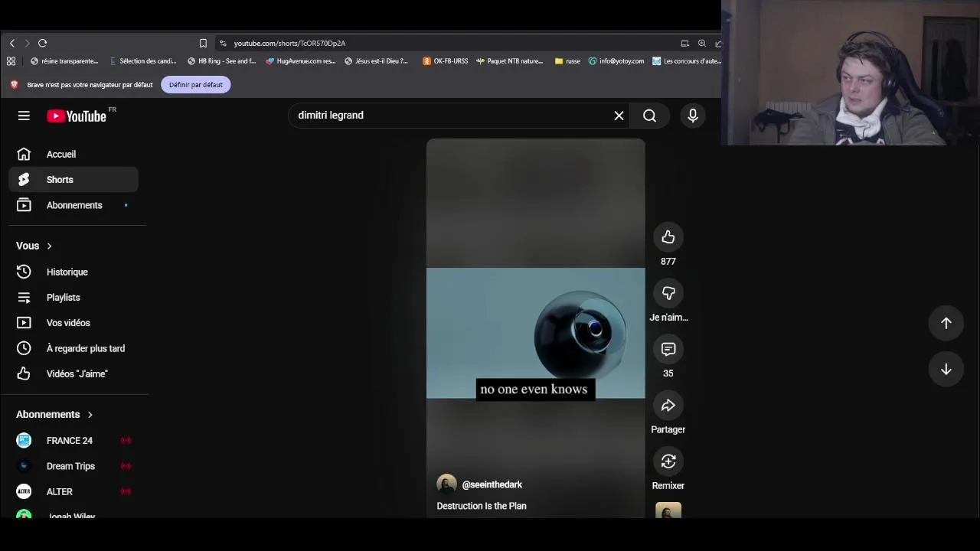The width and height of the screenshot is (980, 551).
Task: Click the like count '877'
Action: click(668, 262)
